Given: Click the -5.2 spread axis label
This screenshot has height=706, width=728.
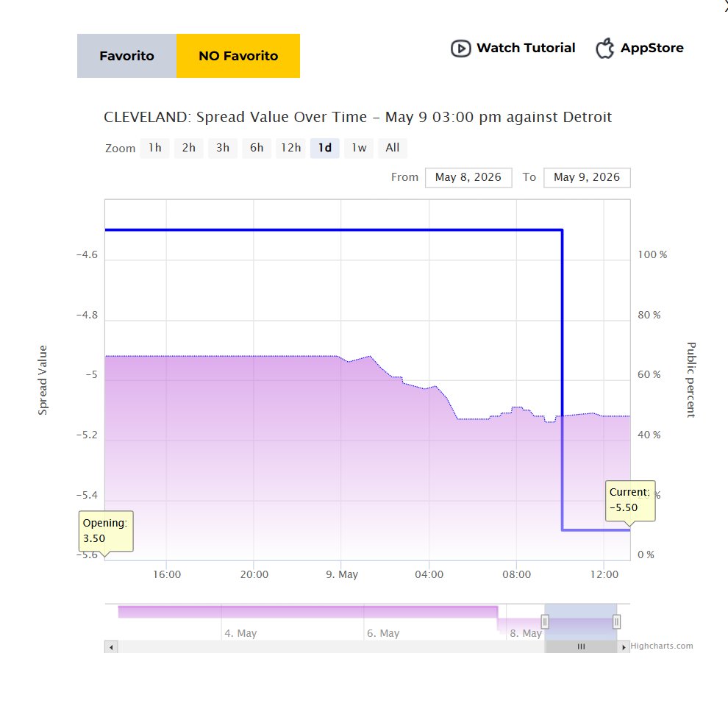Looking at the screenshot, I should tap(88, 435).
